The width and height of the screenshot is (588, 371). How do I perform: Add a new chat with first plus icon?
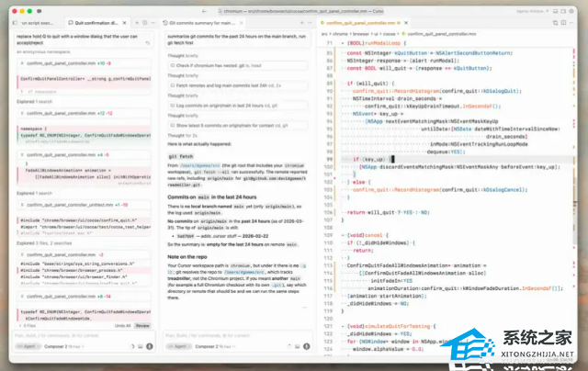click(x=137, y=23)
